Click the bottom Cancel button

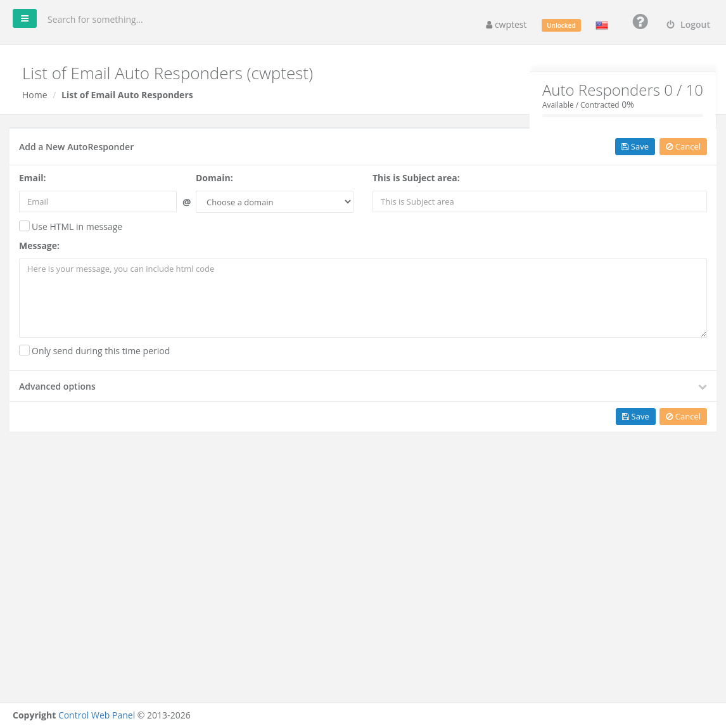coord(683,416)
